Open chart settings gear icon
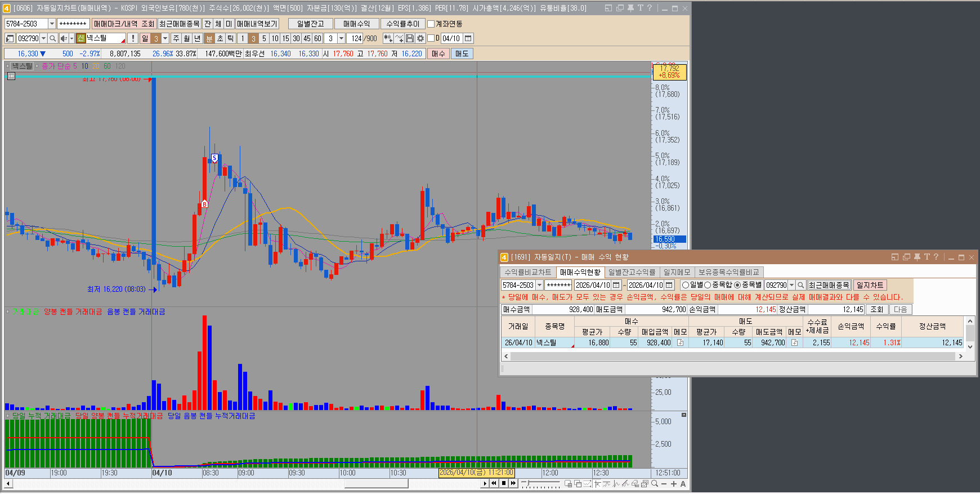 (420, 38)
